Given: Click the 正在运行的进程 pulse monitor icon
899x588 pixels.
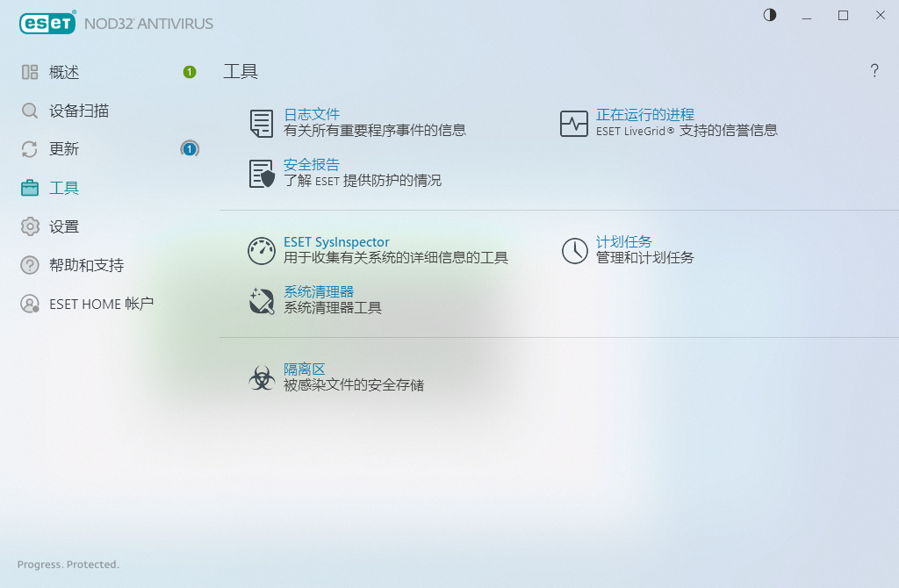Looking at the screenshot, I should [x=574, y=123].
